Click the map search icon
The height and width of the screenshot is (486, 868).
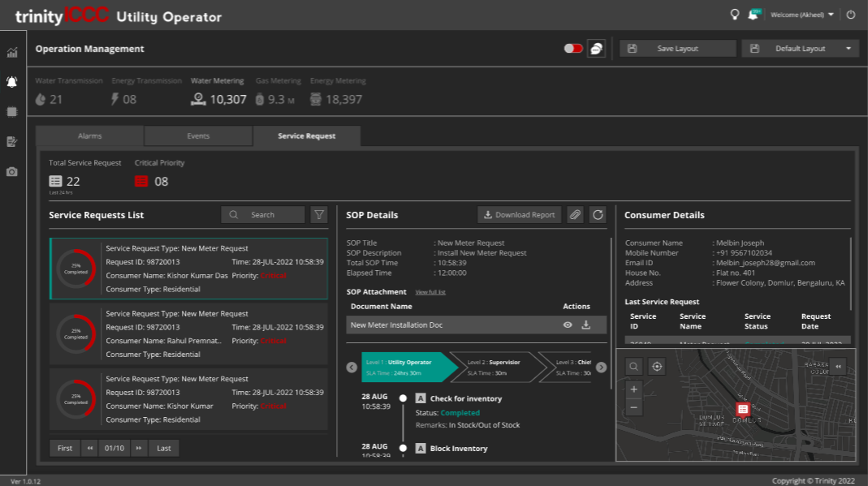point(634,366)
